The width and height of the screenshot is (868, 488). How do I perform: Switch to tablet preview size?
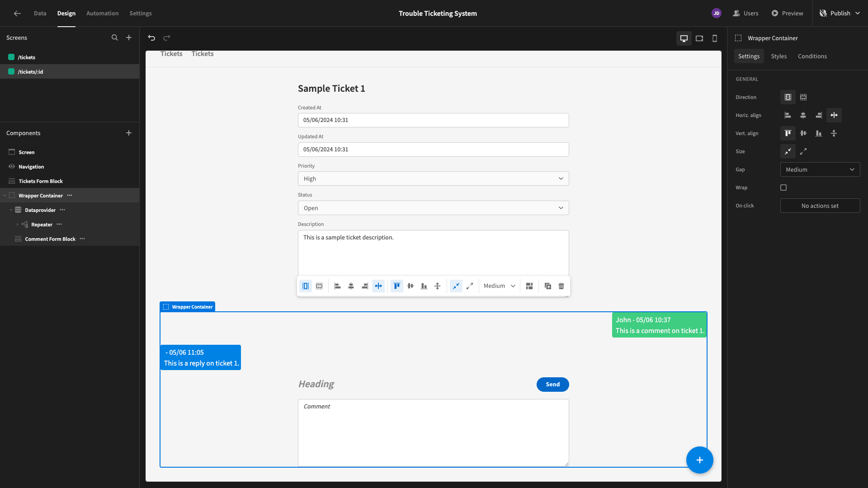pos(699,38)
